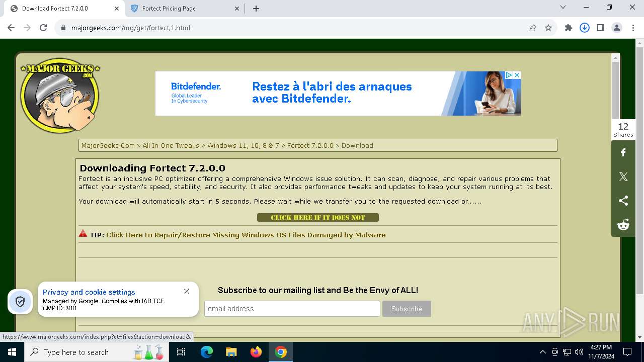The height and width of the screenshot is (362, 644).
Task: Open the Bitdefender ad banner
Action: [x=338, y=94]
